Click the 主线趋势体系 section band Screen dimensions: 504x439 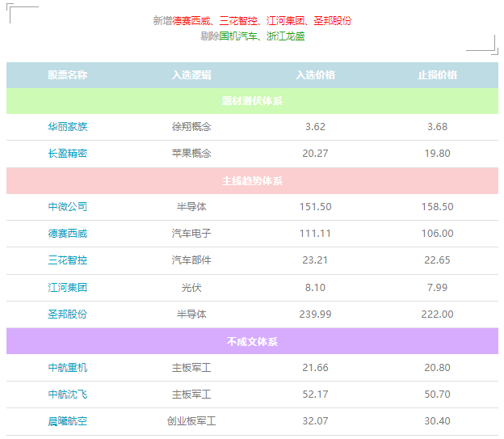click(x=252, y=181)
